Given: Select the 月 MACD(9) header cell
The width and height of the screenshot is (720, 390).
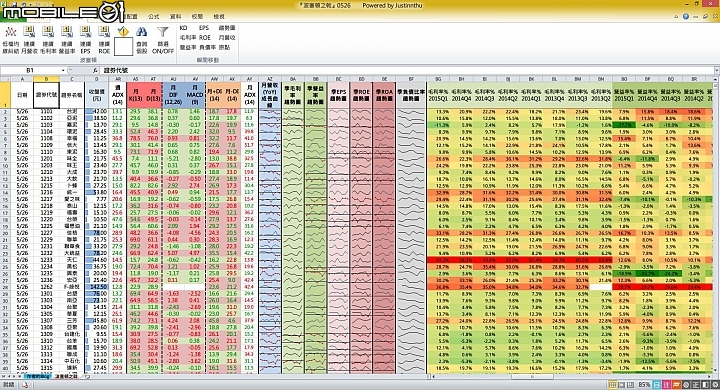Looking at the screenshot, I should 194,95.
